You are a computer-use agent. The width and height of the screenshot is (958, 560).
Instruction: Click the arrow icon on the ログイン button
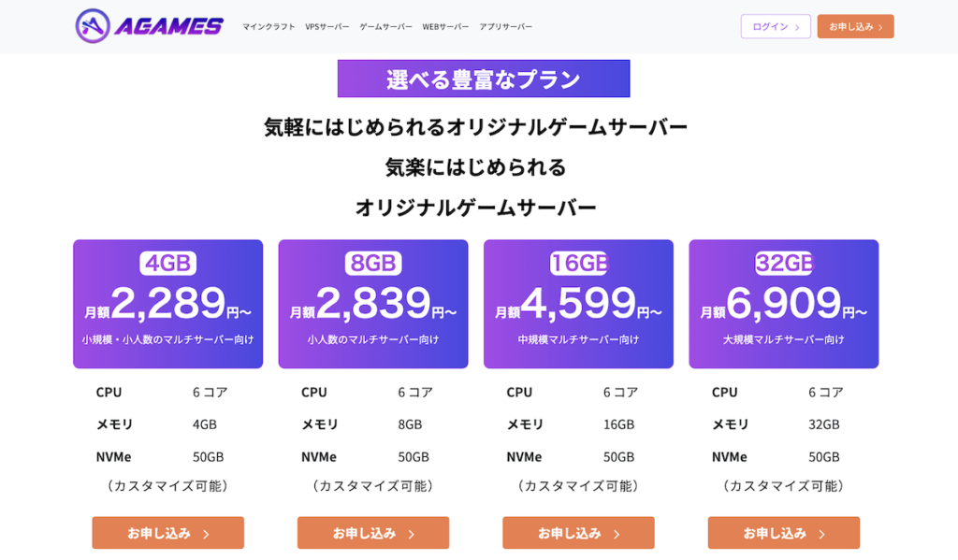click(x=795, y=27)
